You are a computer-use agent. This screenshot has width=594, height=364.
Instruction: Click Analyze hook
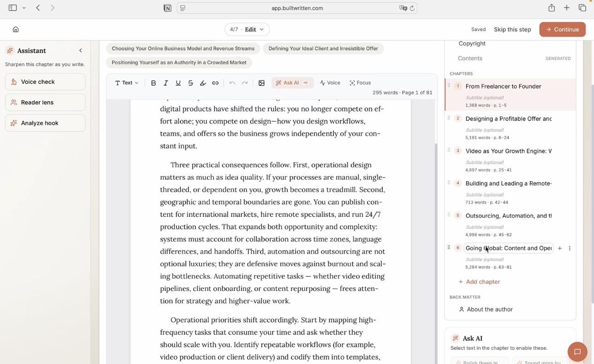[x=45, y=123]
